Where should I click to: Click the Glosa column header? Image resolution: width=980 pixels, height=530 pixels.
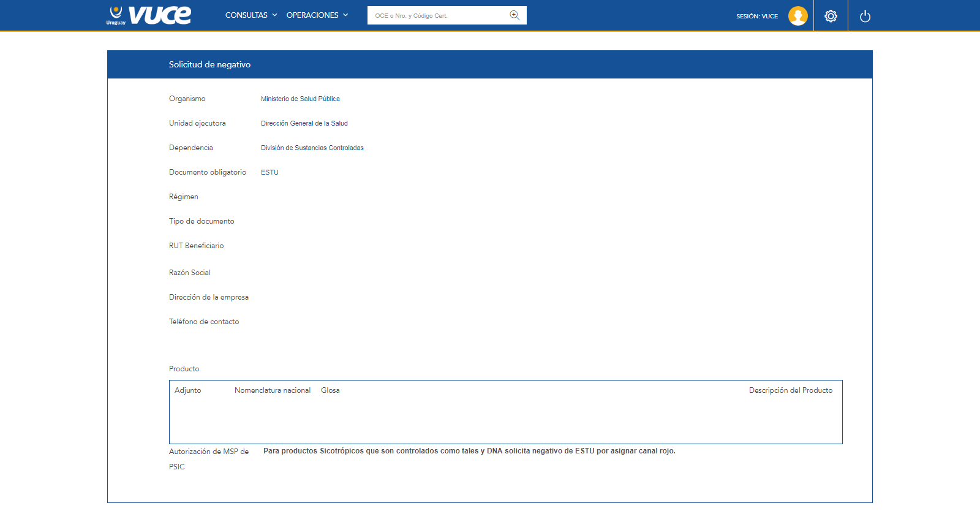(x=330, y=390)
